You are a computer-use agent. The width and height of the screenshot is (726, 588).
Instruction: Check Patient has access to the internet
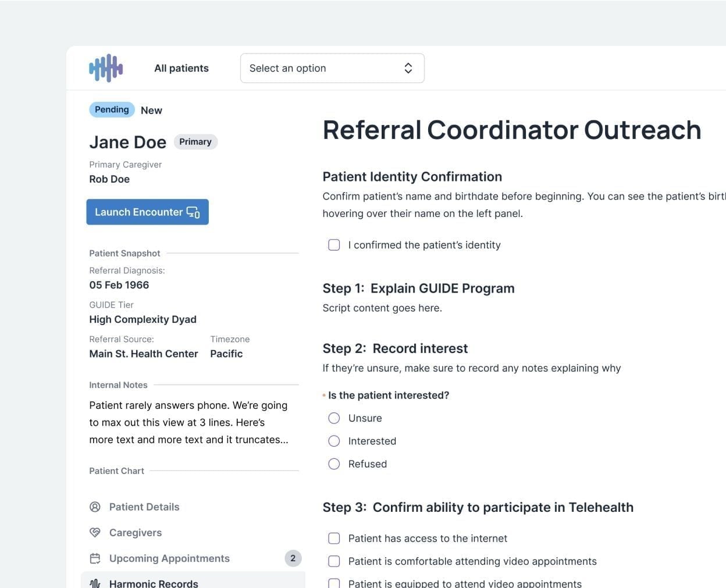pyautogui.click(x=334, y=538)
